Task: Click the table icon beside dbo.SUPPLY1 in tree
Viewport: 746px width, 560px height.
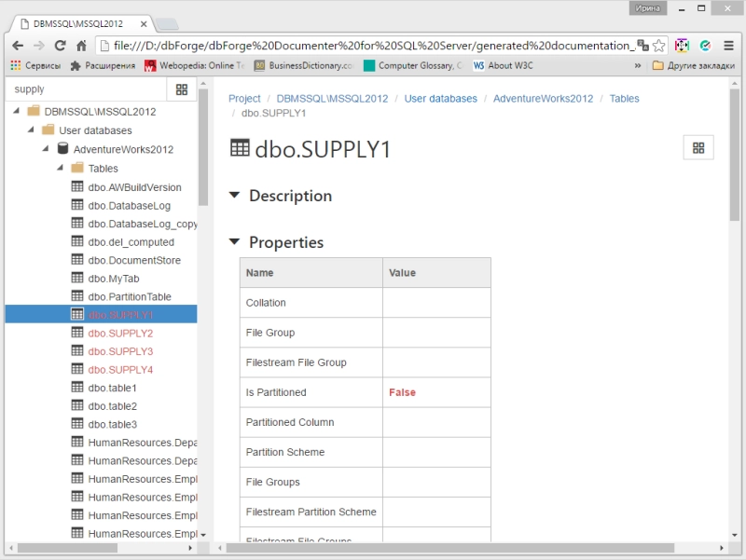Action: (x=77, y=314)
